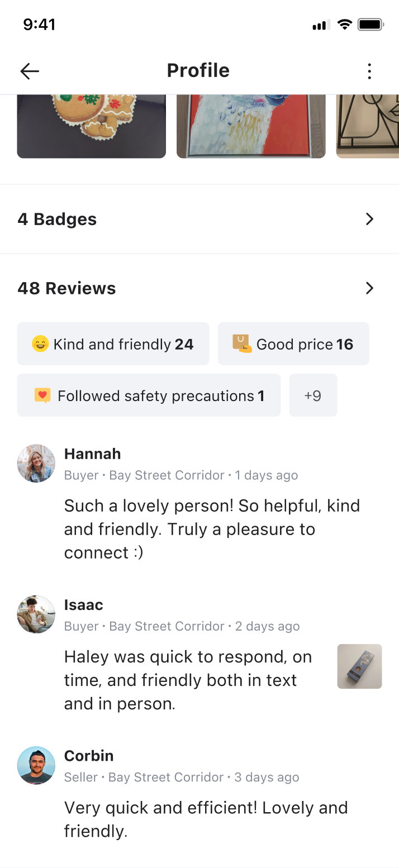Tap Hannah's reviewer name

92,454
